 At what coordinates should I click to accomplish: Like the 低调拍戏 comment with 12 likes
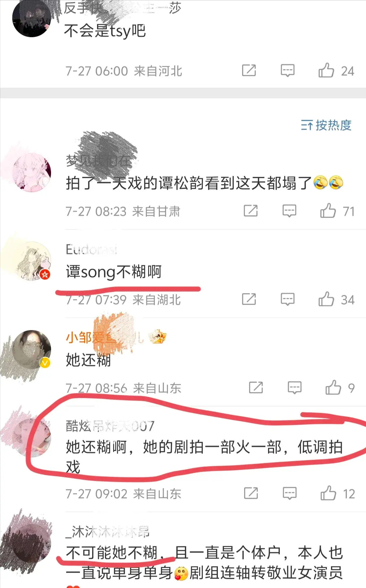[x=337, y=493]
